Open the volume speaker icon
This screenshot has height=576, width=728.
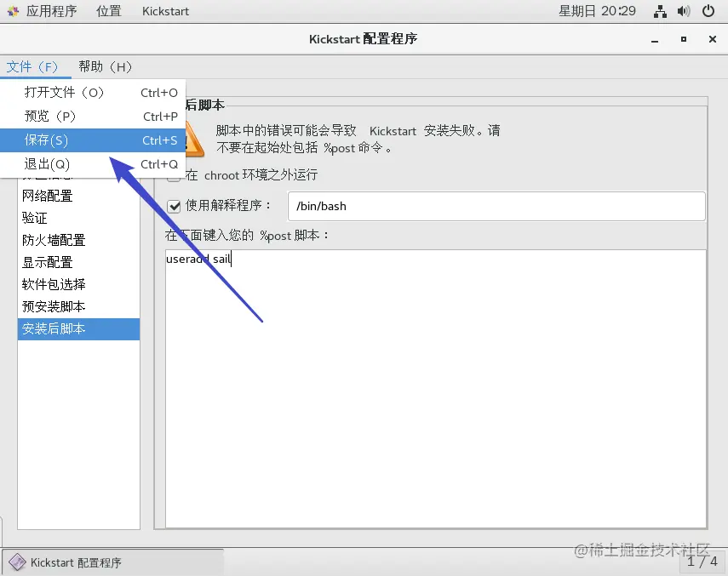coord(684,11)
